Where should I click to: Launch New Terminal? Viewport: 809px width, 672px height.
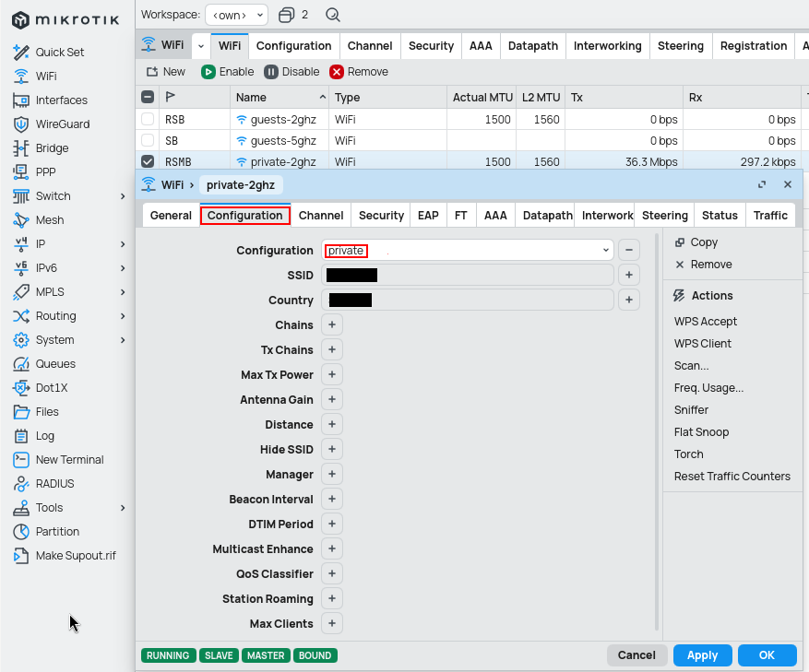pyautogui.click(x=58, y=460)
